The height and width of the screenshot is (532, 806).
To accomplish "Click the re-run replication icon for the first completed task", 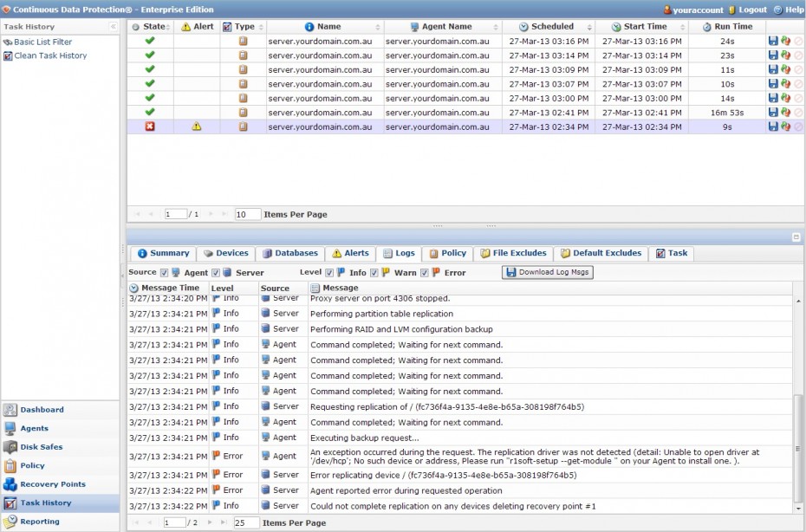I will pos(784,40).
